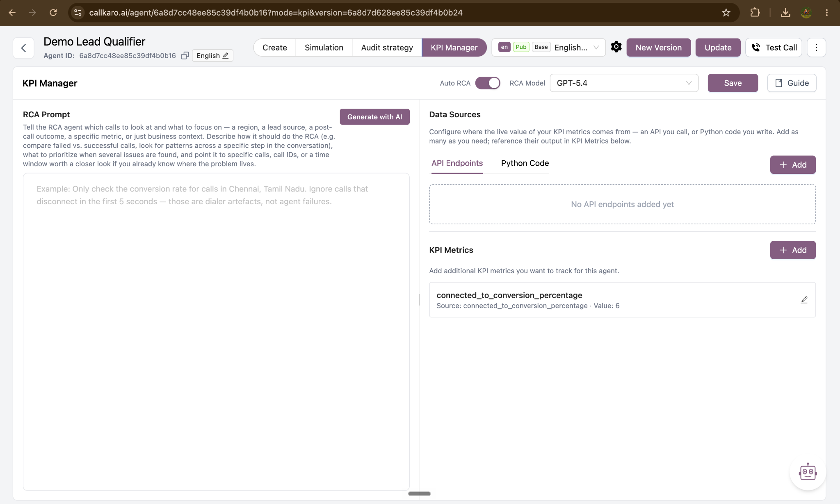Switch to Simulation tab
Viewport: 840px width, 504px height.
[324, 48]
